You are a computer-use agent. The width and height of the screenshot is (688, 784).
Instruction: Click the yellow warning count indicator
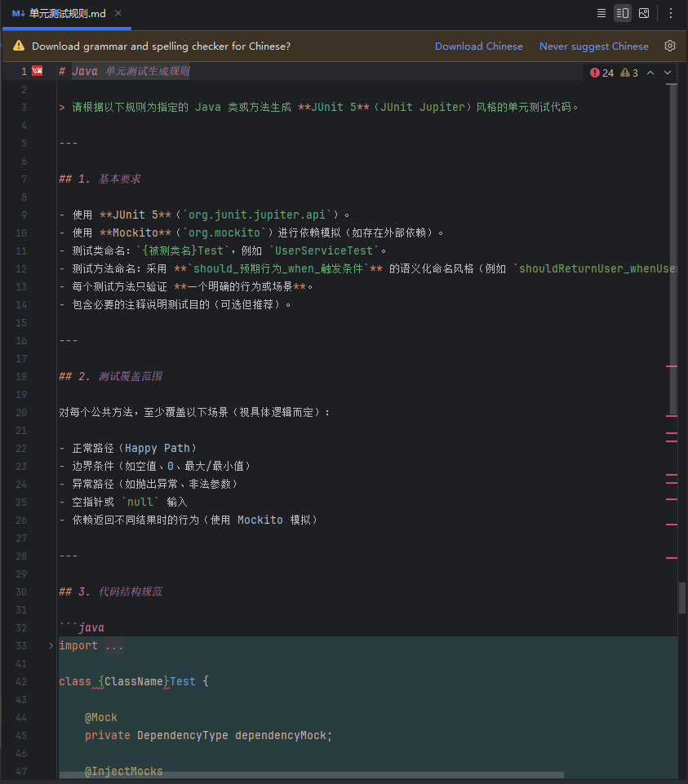[629, 73]
